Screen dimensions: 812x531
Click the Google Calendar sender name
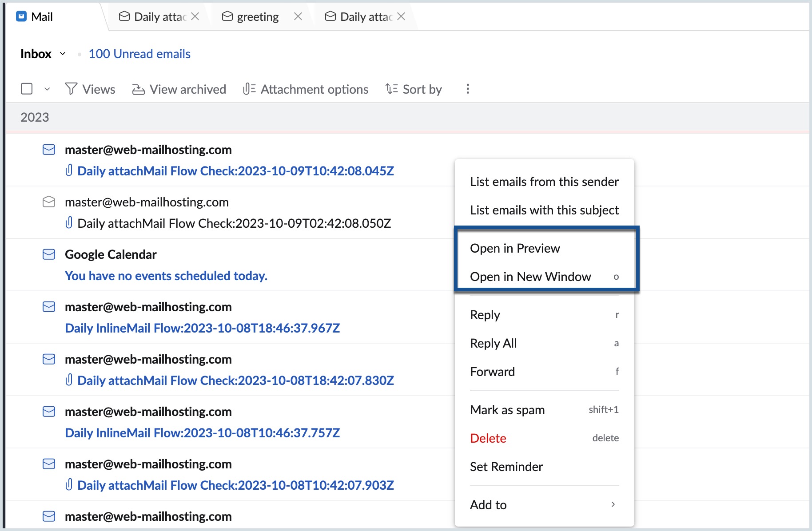click(x=111, y=254)
